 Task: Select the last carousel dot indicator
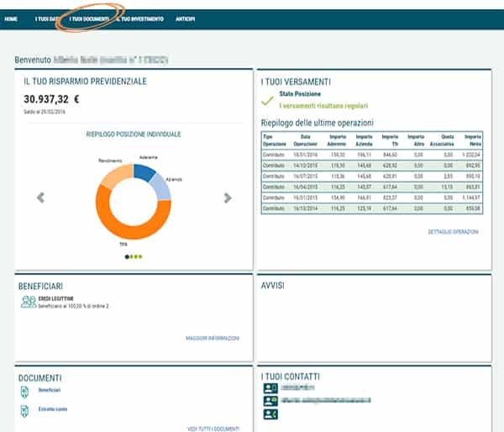pyautogui.click(x=141, y=256)
